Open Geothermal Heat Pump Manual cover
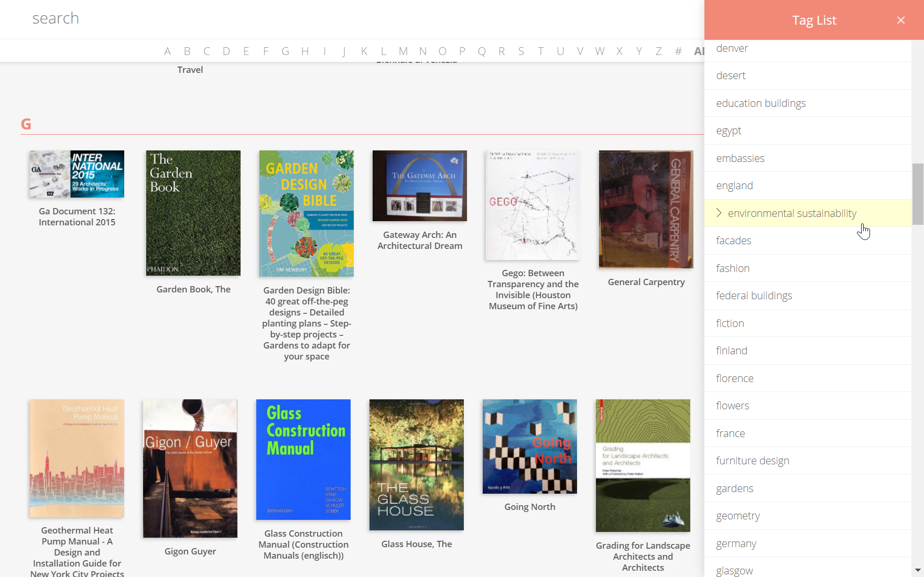The image size is (924, 577). click(77, 458)
